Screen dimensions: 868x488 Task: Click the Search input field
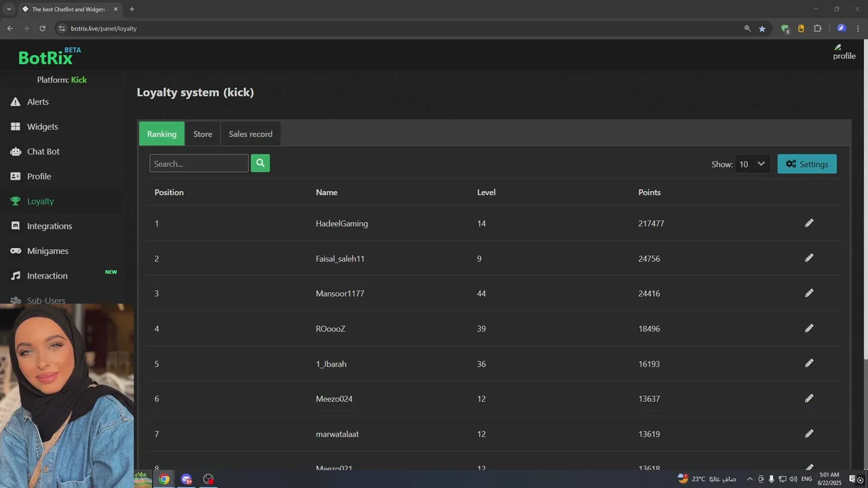click(199, 163)
